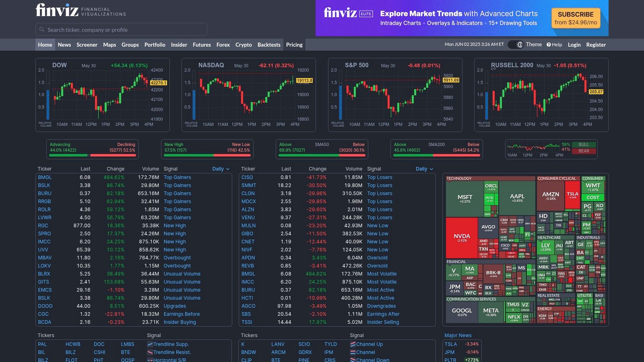Open the Finviz logo home link
The height and width of the screenshot is (362, 644).
click(x=80, y=10)
